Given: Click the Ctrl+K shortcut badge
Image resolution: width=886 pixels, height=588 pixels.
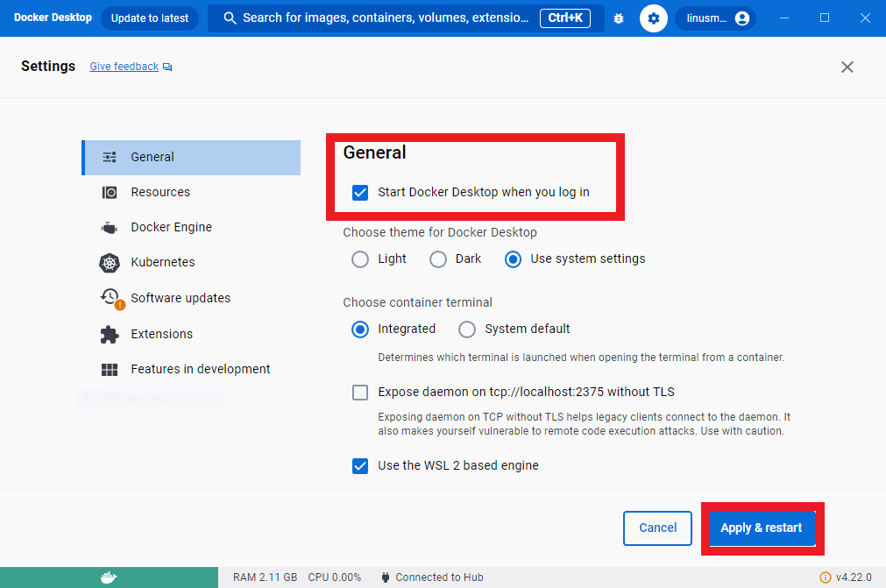Looking at the screenshot, I should [x=565, y=18].
